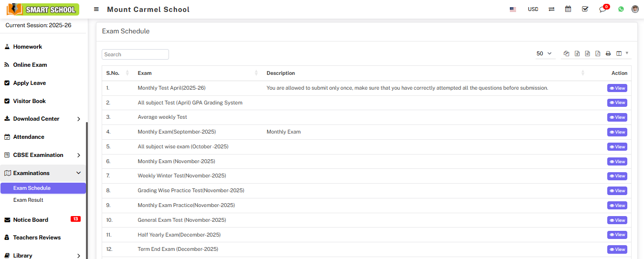
Task: Click the Teachers Reviews icon
Action: point(7,238)
